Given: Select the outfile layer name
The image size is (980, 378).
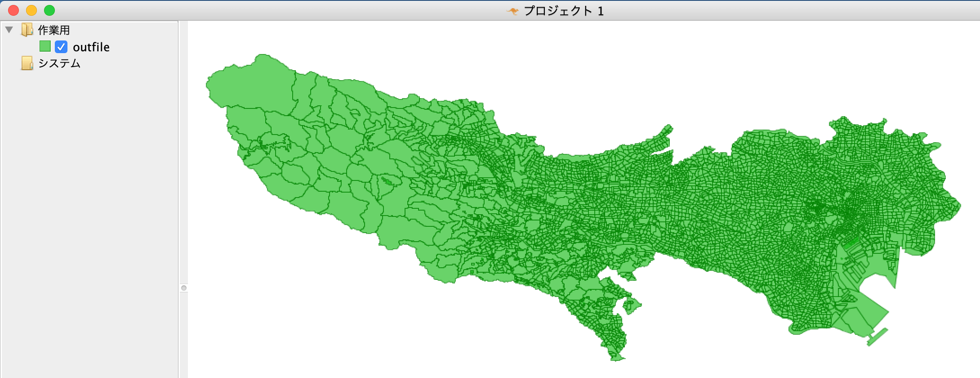Looking at the screenshot, I should (x=91, y=47).
